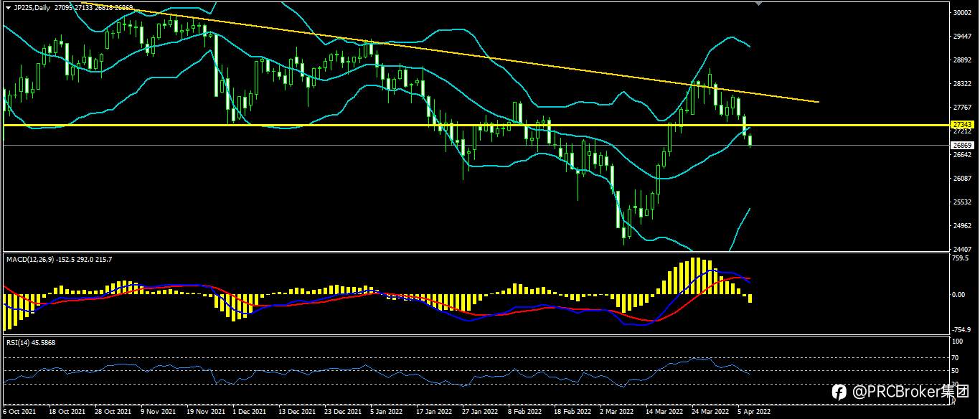
Task: Click the 27767 price scale label
Action: (962, 107)
